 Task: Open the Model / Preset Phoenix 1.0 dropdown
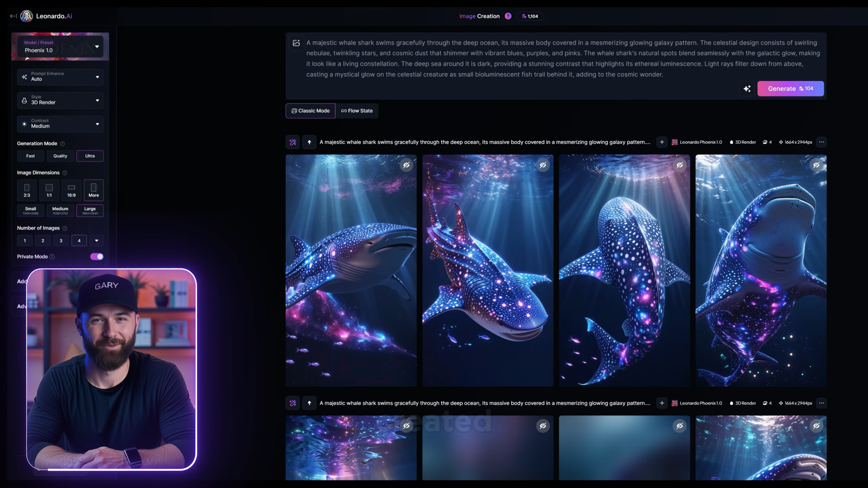tap(60, 47)
